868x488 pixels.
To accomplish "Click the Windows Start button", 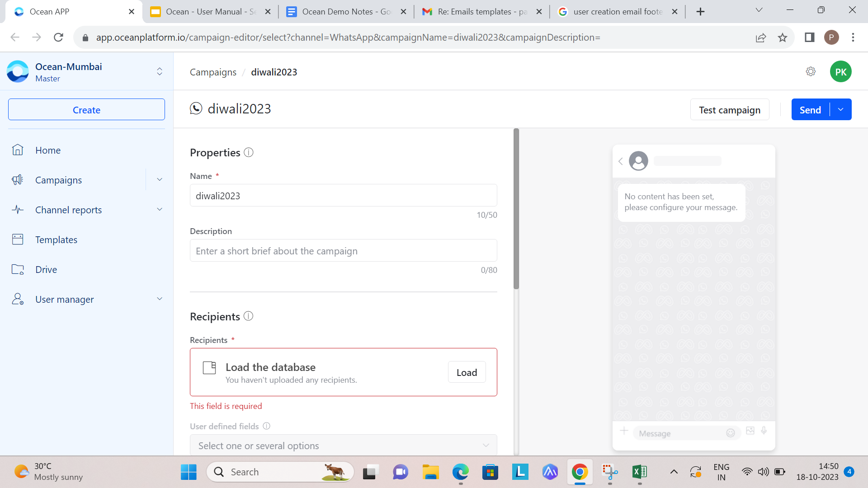I will click(x=189, y=472).
